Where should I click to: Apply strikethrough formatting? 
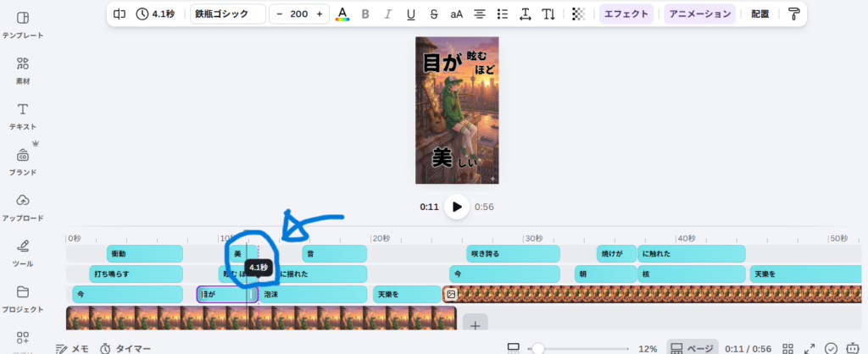434,14
